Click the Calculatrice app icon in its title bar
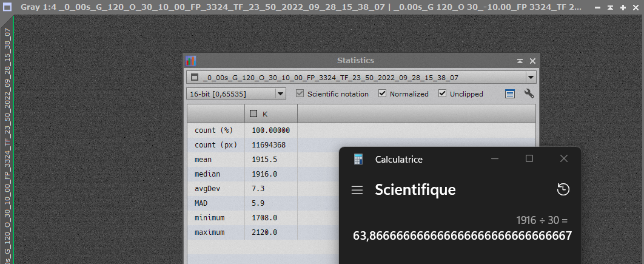 pos(359,159)
